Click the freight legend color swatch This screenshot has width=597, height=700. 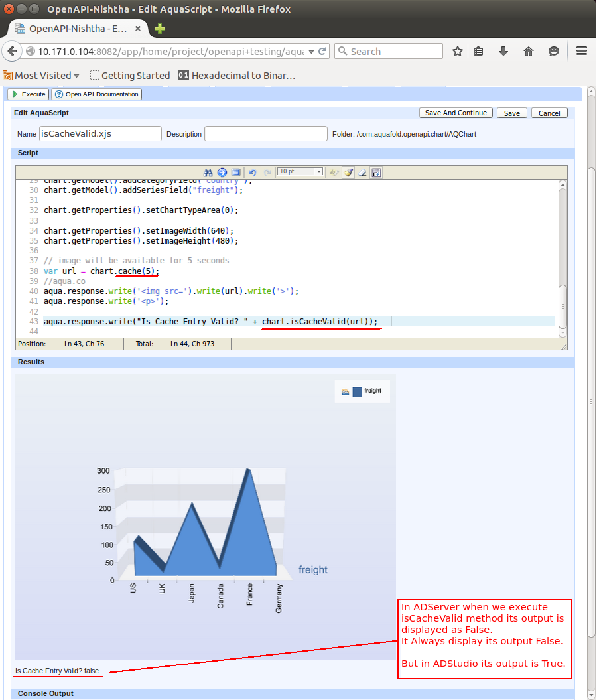click(357, 391)
